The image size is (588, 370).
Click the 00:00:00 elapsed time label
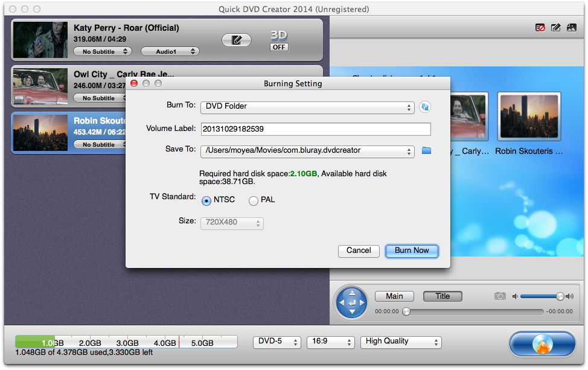(x=386, y=311)
